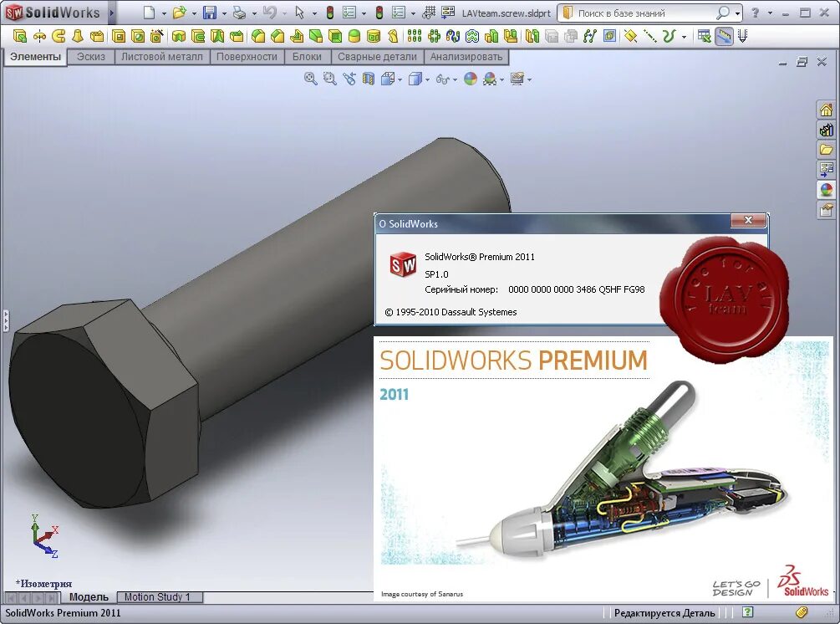Click the Previous View icon
The image size is (840, 624).
click(x=349, y=79)
